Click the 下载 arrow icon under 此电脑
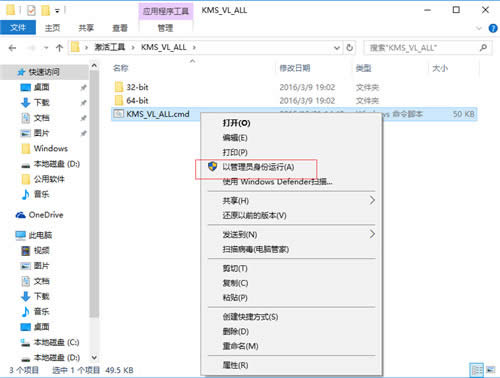The image size is (500, 378). 26,296
